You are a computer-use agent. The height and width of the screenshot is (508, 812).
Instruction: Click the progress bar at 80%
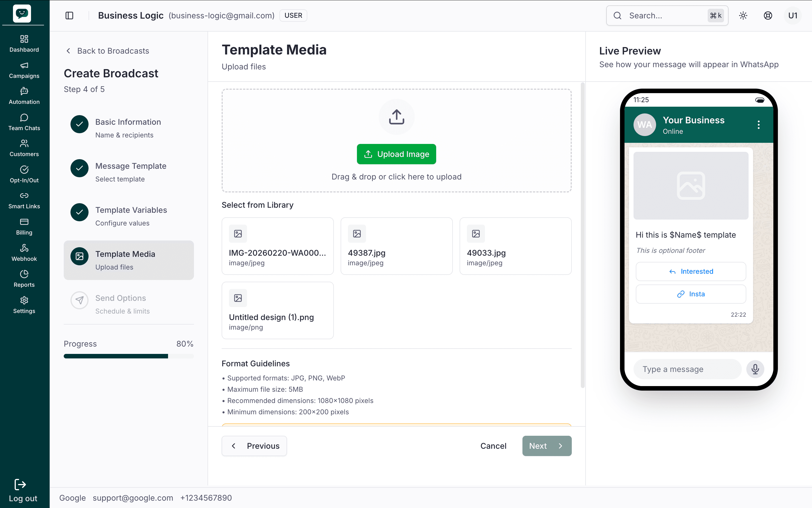129,356
